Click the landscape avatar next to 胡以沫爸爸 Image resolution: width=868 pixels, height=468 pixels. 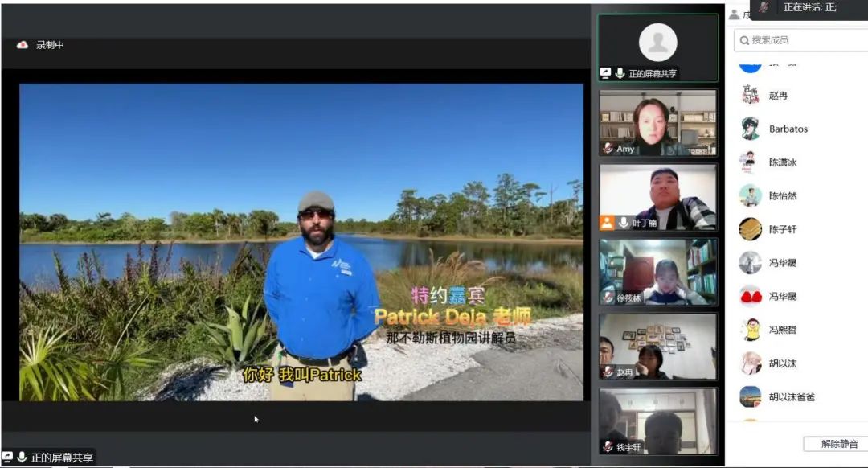[x=751, y=396]
